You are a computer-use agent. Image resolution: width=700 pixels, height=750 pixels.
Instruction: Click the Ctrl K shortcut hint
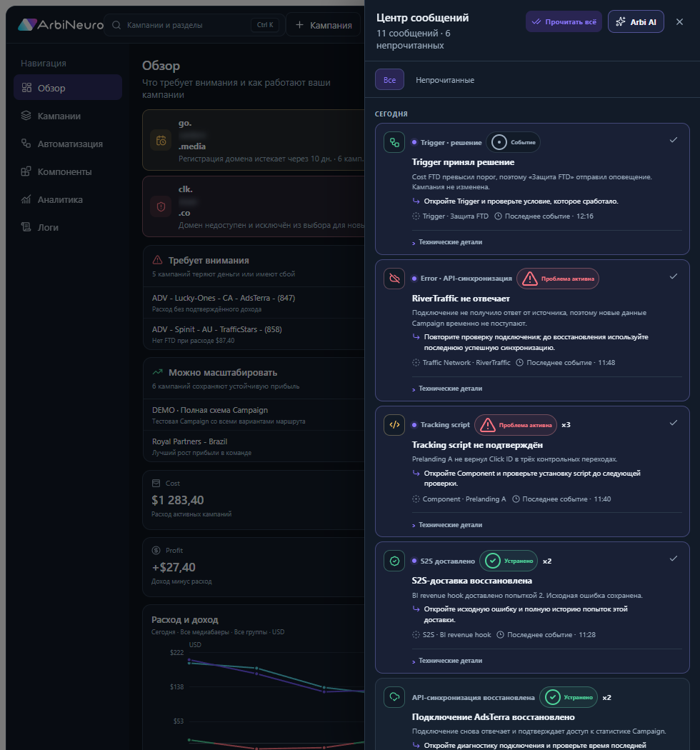pyautogui.click(x=265, y=25)
